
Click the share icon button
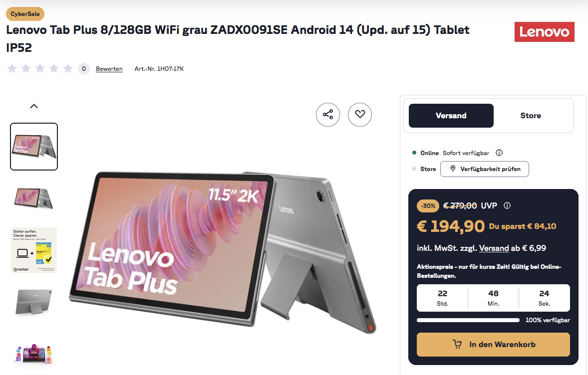tap(328, 114)
